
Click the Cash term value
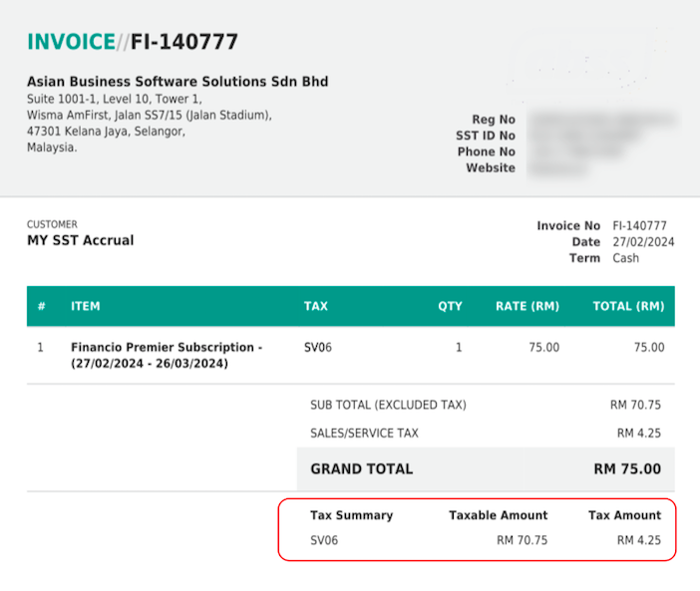click(x=626, y=258)
